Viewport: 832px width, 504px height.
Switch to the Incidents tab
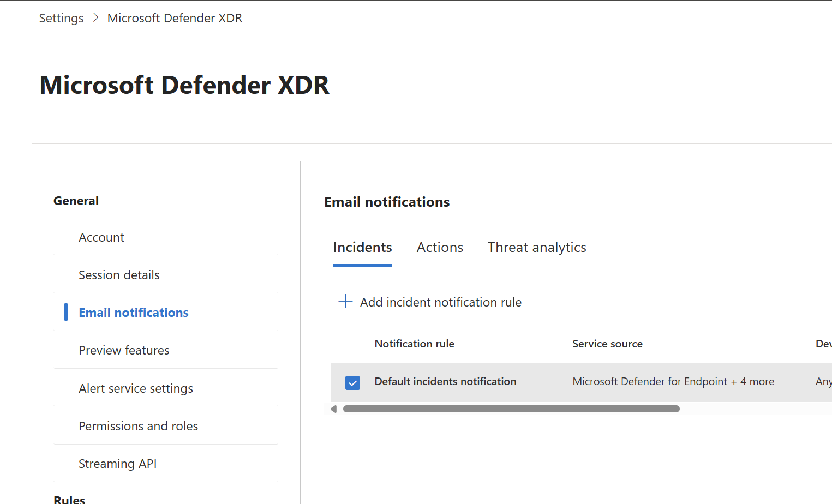362,248
